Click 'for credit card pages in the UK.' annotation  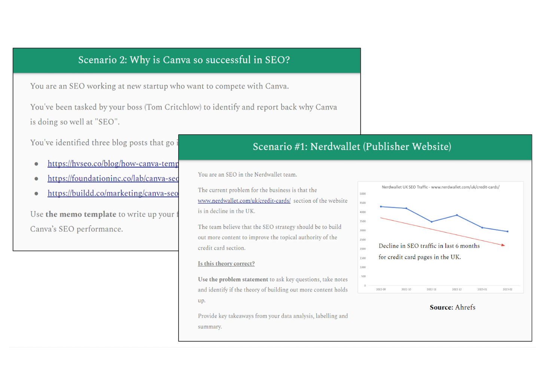420,257
